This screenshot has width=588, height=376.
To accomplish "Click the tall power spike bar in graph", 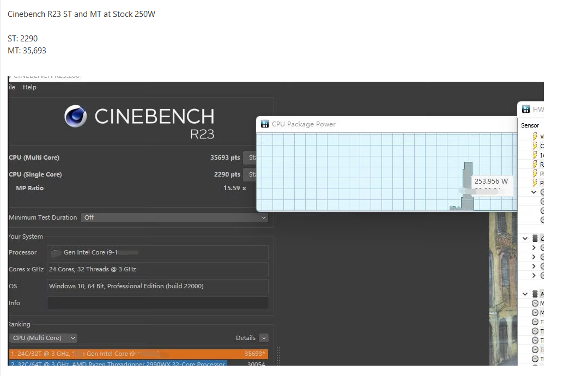I will tap(468, 186).
